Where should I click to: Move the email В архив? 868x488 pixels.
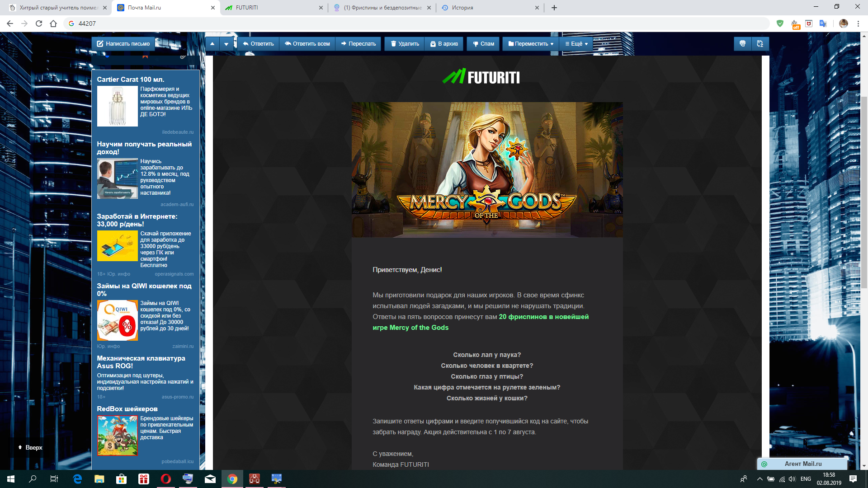[444, 44]
